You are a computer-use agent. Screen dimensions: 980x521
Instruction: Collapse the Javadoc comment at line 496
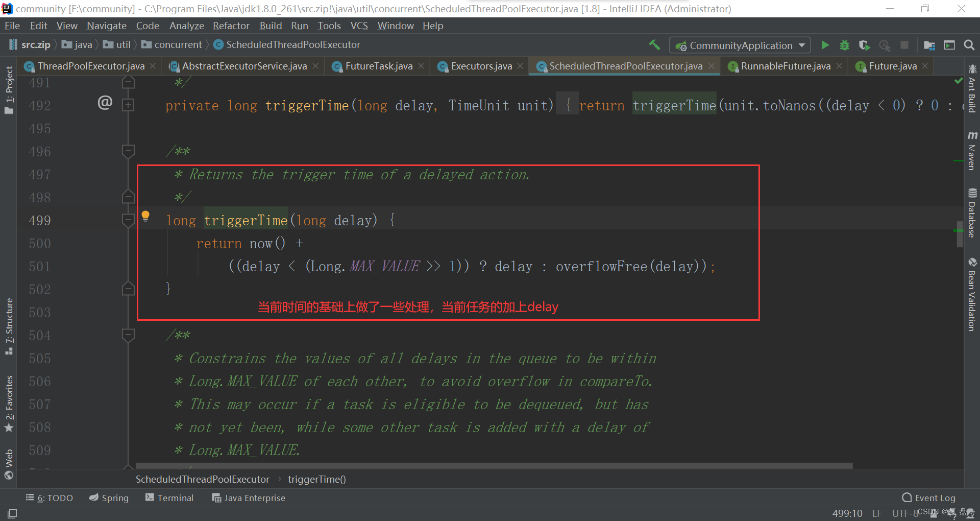point(128,151)
